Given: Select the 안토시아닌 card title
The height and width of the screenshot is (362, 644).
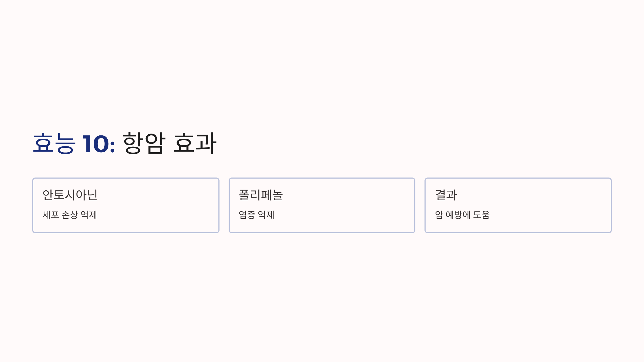Looking at the screenshot, I should pos(70,195).
